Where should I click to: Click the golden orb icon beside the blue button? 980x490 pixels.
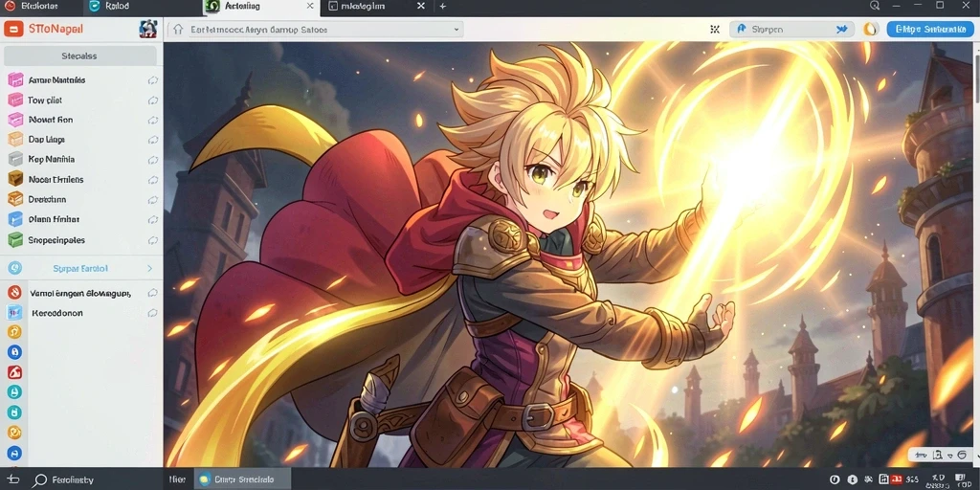click(871, 29)
